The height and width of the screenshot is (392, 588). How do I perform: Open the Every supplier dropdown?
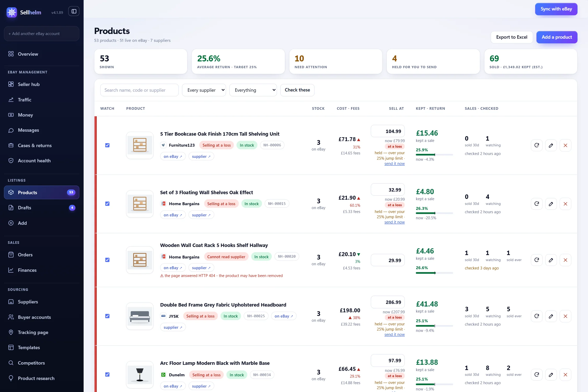204,90
